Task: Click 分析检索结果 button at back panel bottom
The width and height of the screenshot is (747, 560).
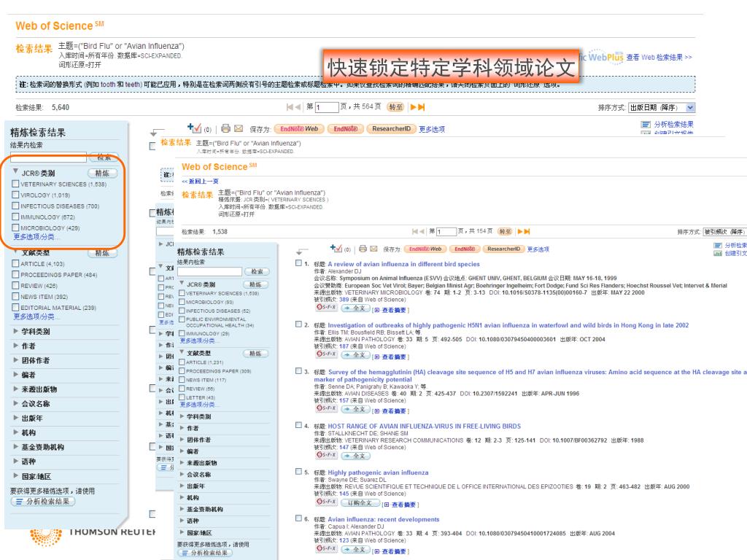Action: pos(43,502)
